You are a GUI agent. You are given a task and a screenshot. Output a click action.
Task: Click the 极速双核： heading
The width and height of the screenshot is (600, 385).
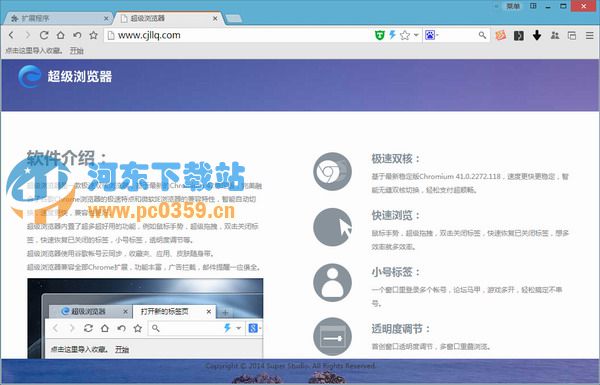coord(396,159)
